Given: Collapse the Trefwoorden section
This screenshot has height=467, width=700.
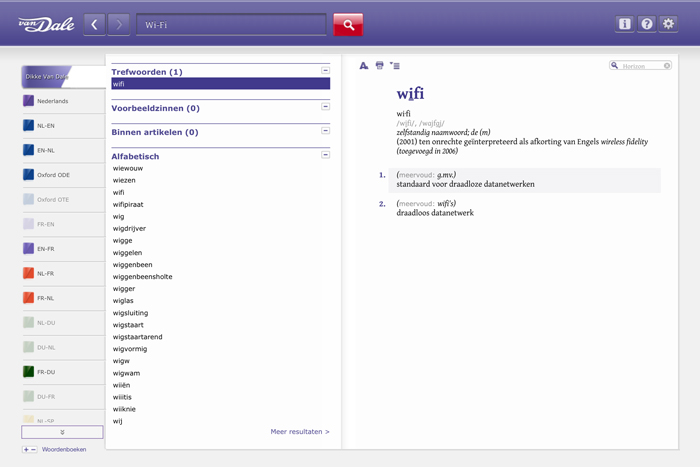Looking at the screenshot, I should click(x=325, y=71).
